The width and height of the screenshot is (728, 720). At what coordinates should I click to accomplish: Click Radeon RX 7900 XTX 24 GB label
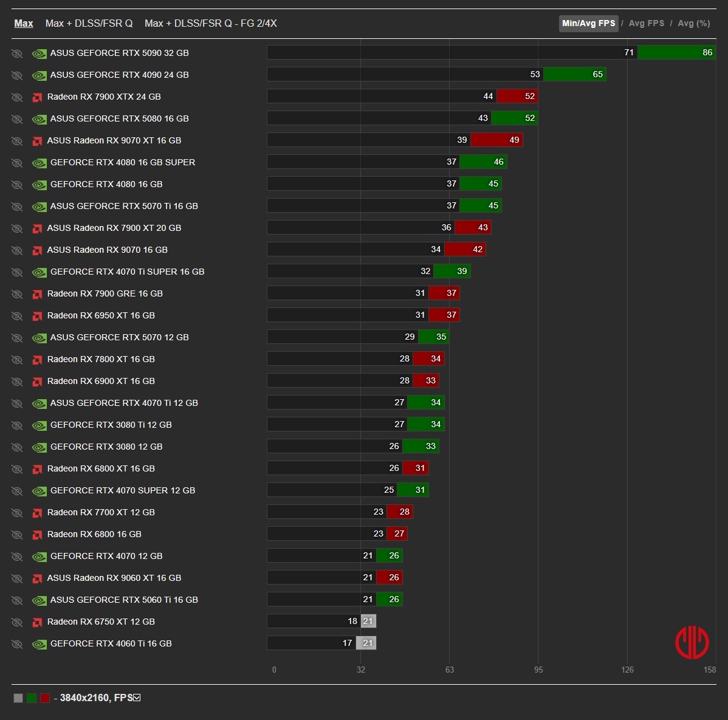(104, 97)
